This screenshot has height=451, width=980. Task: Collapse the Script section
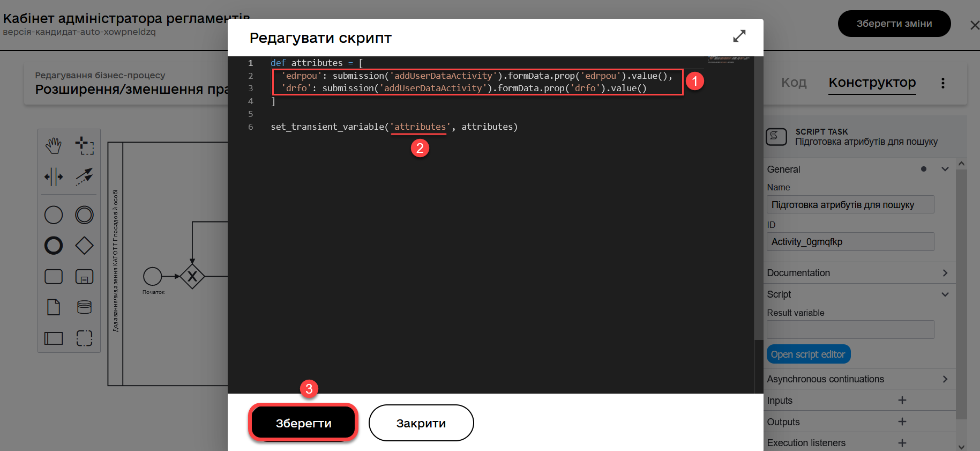[x=945, y=294]
